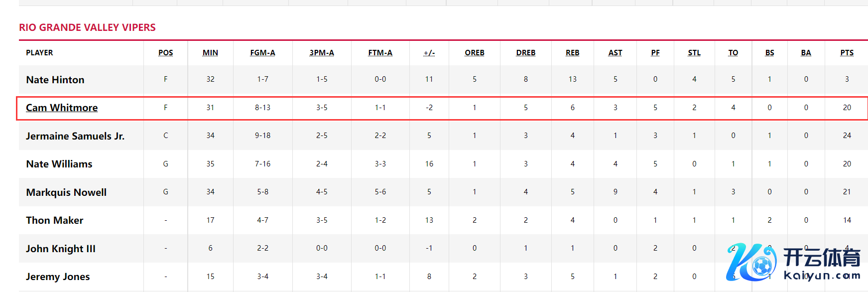
Task: Click the PTS column header
Action: coord(847,53)
